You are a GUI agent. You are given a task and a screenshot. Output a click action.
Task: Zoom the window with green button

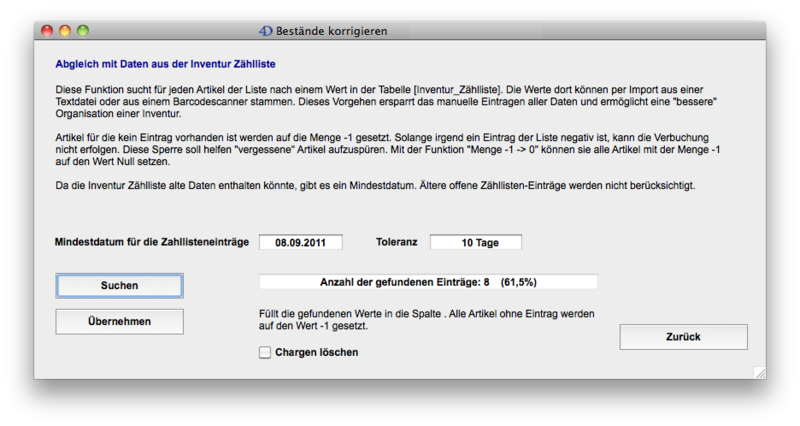click(x=84, y=31)
